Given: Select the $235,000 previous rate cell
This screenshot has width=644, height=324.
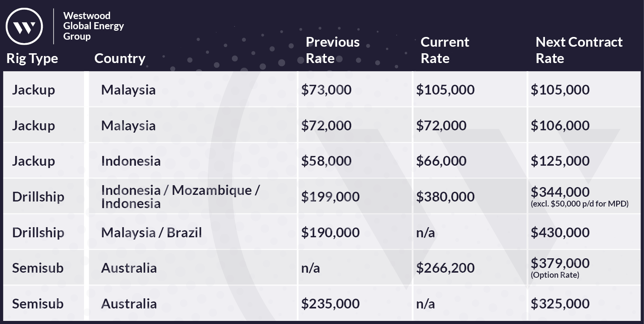Looking at the screenshot, I should coord(331,304).
